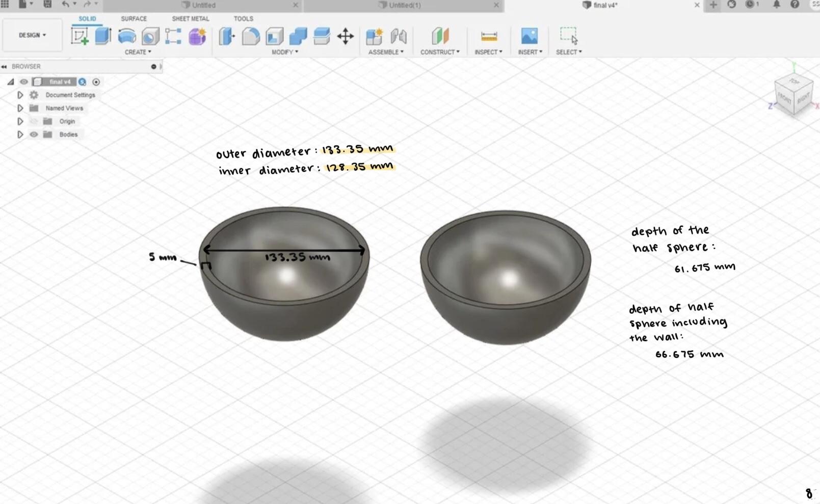
Task: Close the Untitled document tab
Action: [296, 5]
